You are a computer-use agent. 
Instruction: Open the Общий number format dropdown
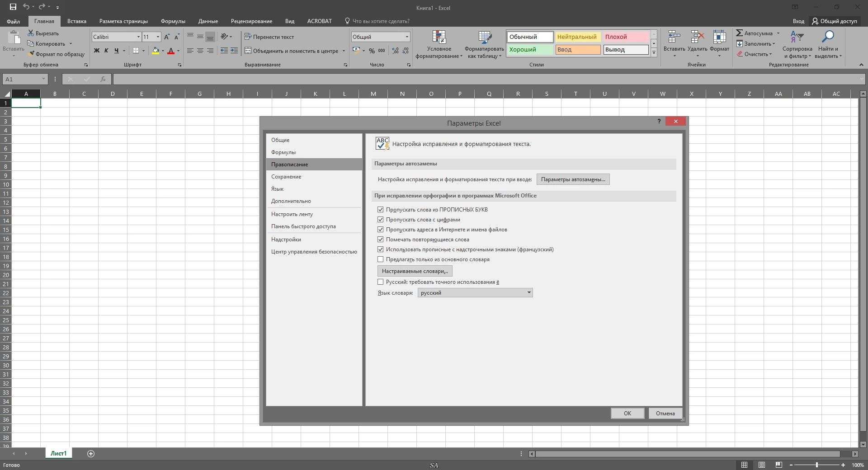click(407, 37)
